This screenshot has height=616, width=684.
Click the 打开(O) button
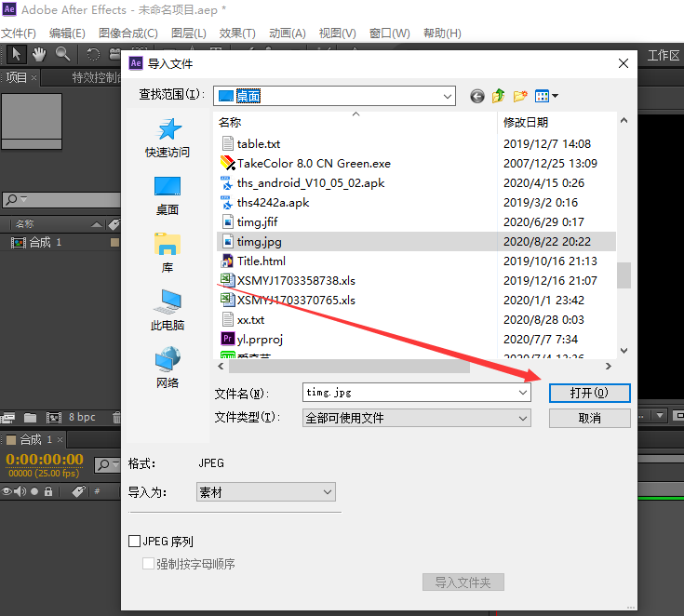(x=589, y=393)
